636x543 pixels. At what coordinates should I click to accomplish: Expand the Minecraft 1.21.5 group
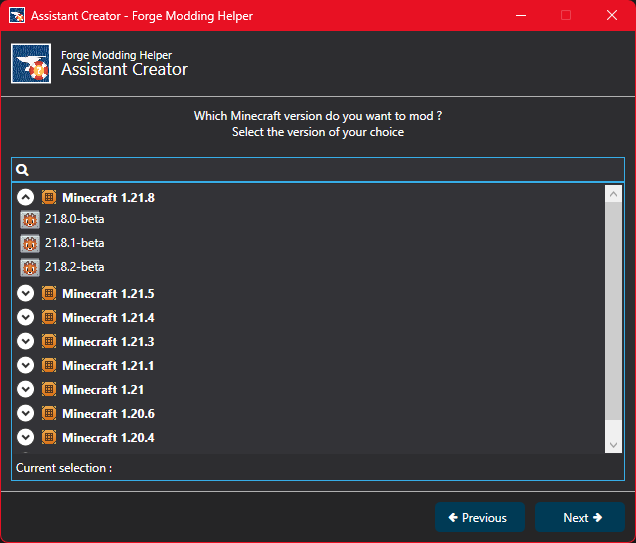(x=25, y=293)
